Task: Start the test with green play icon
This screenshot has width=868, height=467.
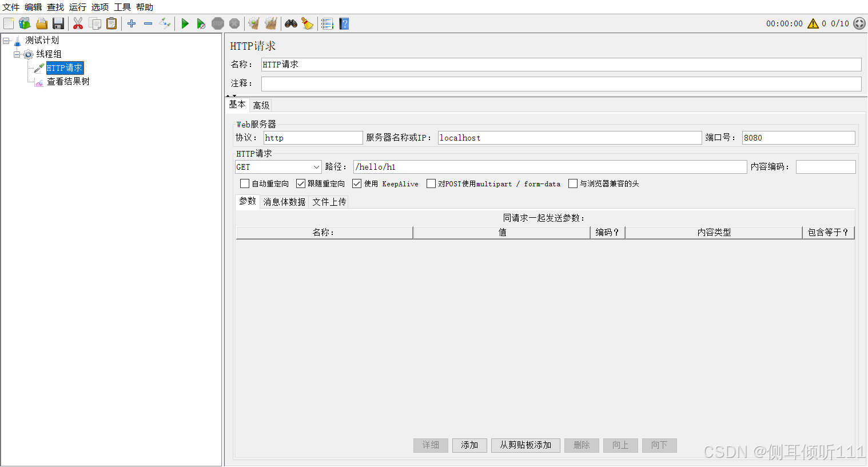Action: (x=185, y=23)
